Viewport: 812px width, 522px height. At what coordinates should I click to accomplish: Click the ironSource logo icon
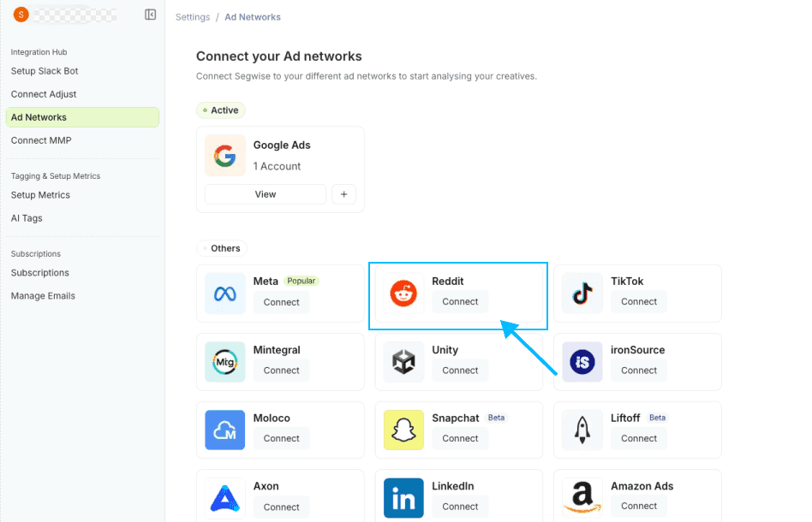tap(582, 362)
